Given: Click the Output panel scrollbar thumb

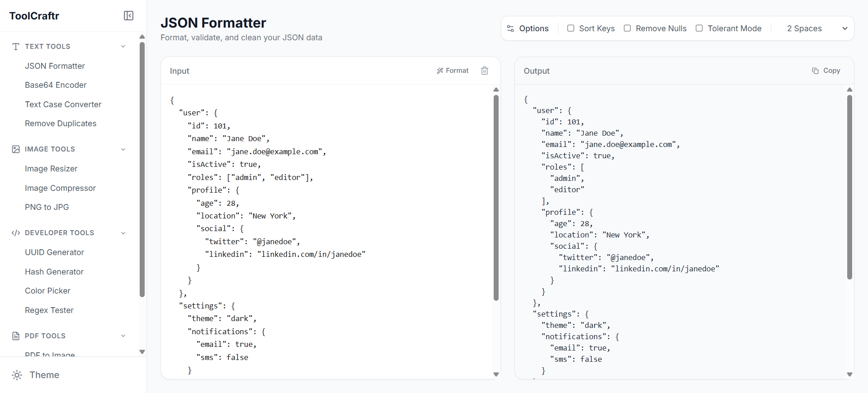Looking at the screenshot, I should click(849, 187).
